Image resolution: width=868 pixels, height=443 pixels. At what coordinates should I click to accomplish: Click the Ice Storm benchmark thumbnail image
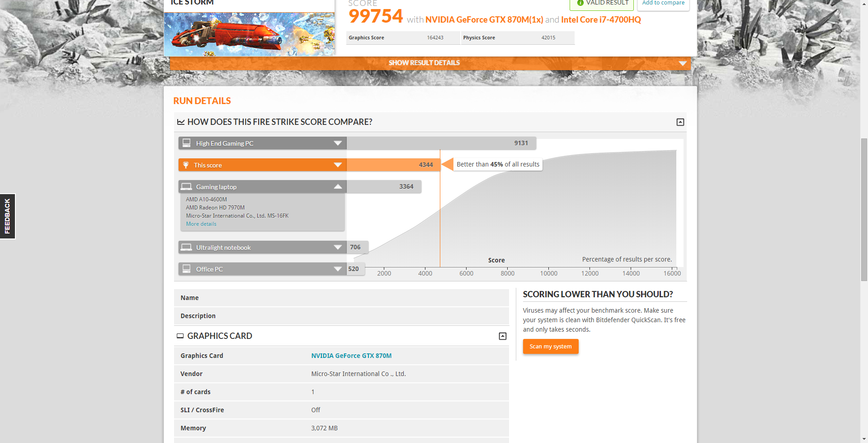coord(249,34)
